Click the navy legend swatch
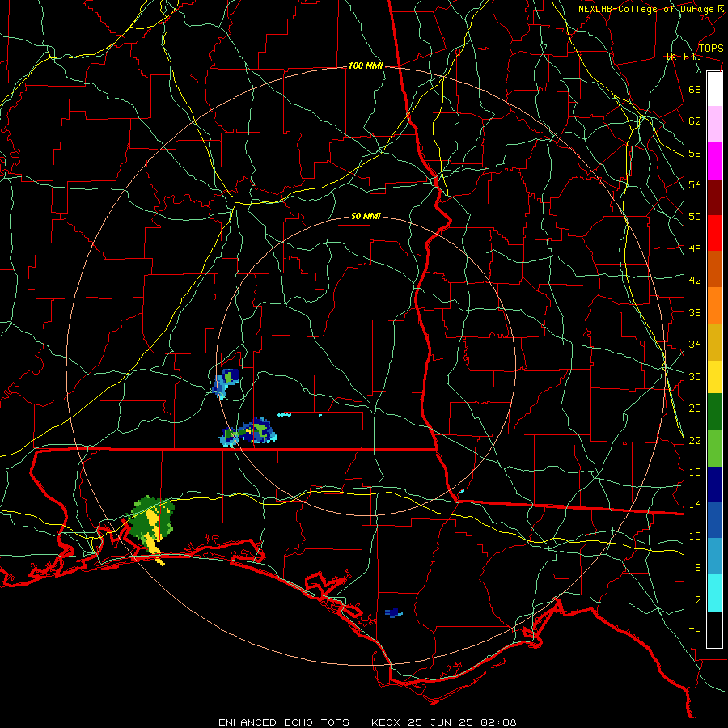The width and height of the screenshot is (728, 728). (714, 485)
